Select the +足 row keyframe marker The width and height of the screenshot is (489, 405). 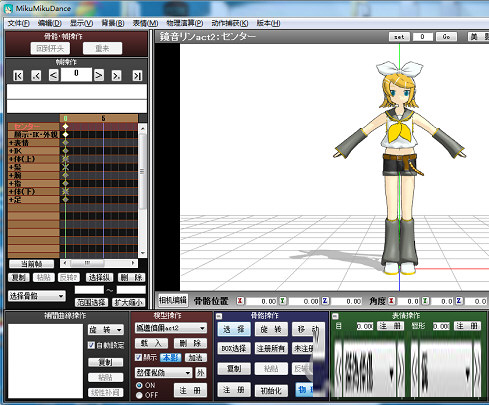click(x=65, y=199)
